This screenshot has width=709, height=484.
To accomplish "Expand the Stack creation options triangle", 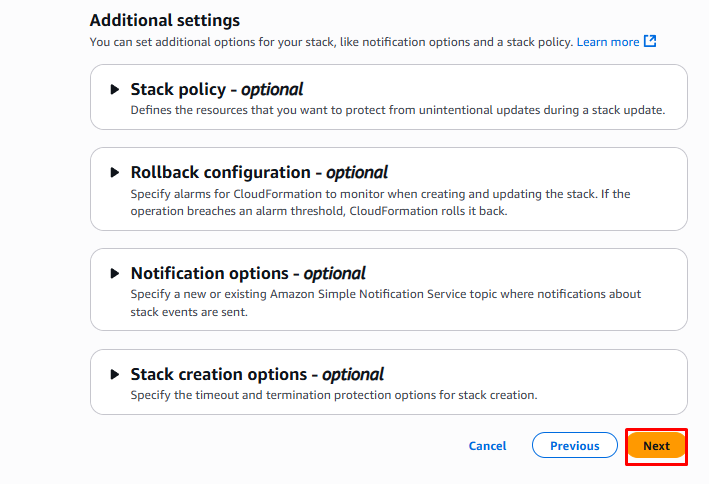I will point(115,375).
